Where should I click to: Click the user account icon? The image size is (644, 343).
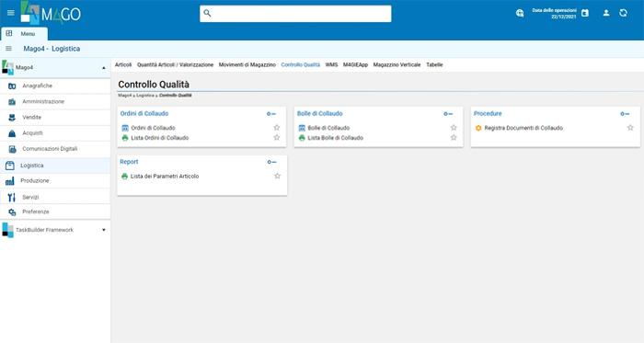(605, 13)
